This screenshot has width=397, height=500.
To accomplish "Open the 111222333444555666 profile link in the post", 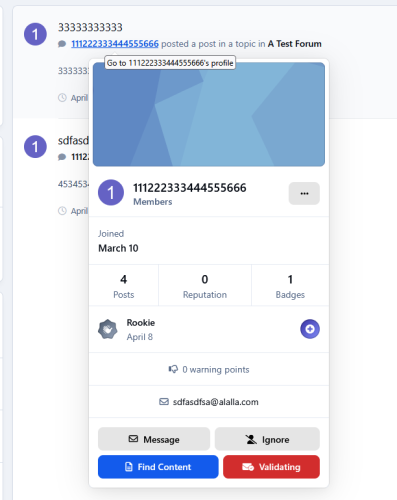I will 115,44.
